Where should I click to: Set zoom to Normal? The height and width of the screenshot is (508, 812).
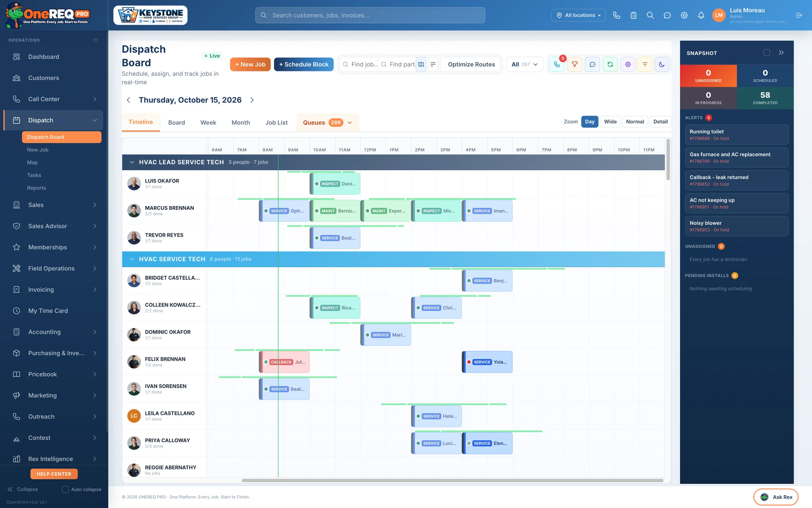[x=635, y=122]
